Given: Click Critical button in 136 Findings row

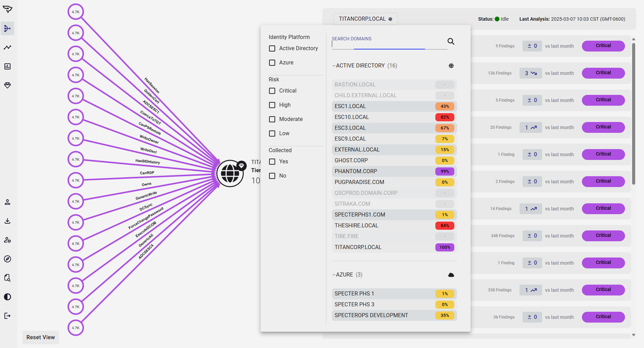Looking at the screenshot, I should pos(603,73).
